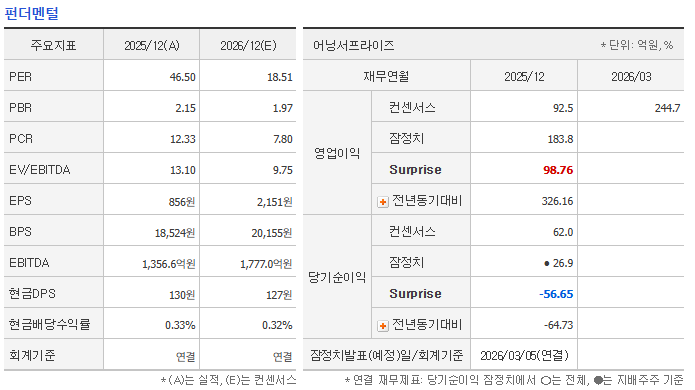
Task: Select 영업이익 전년동기대비 value 326.16
Action: (x=558, y=201)
